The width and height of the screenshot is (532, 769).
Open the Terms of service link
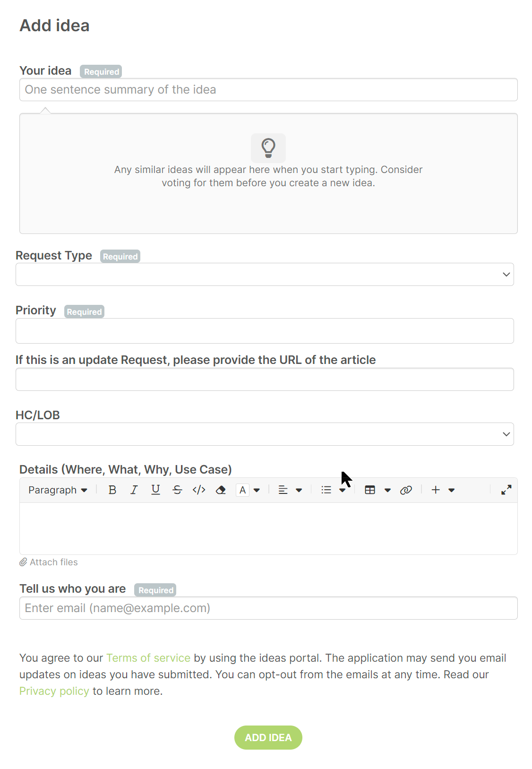tap(148, 658)
